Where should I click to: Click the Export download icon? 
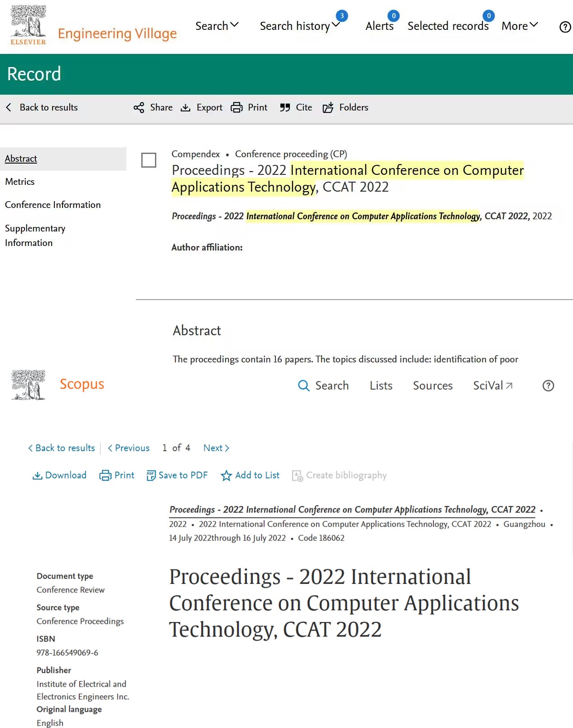point(185,107)
